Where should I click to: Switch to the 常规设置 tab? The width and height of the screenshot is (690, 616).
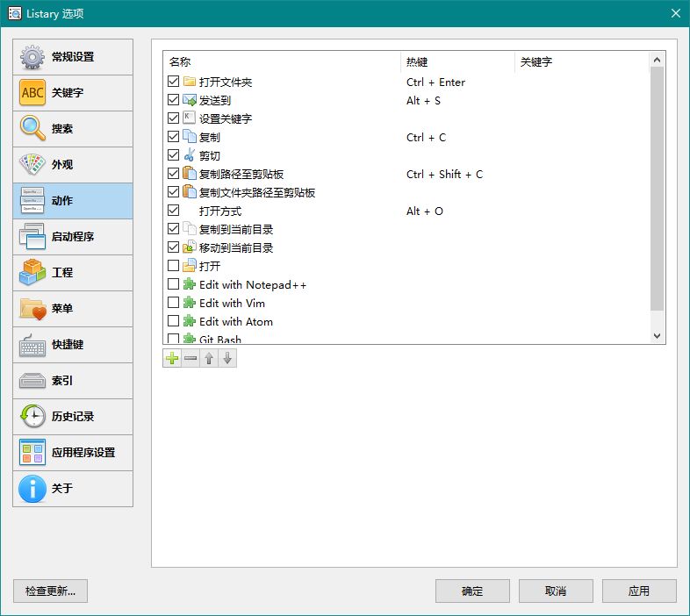pyautogui.click(x=73, y=57)
